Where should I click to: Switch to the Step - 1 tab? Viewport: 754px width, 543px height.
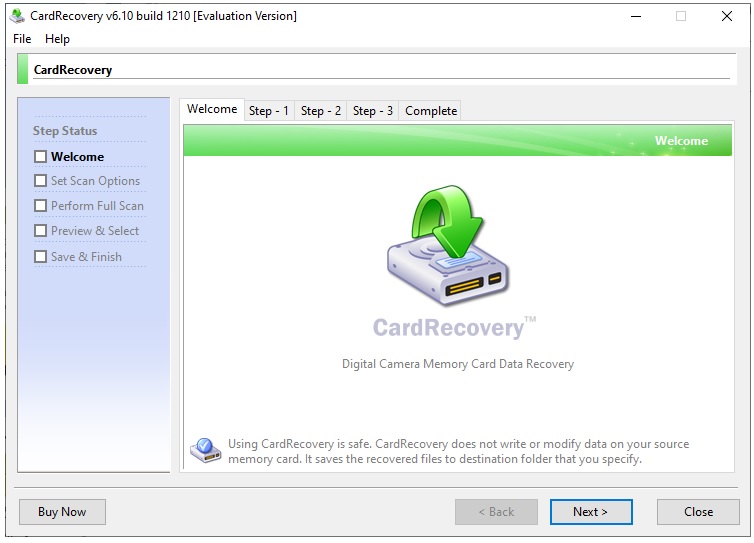[x=269, y=111]
